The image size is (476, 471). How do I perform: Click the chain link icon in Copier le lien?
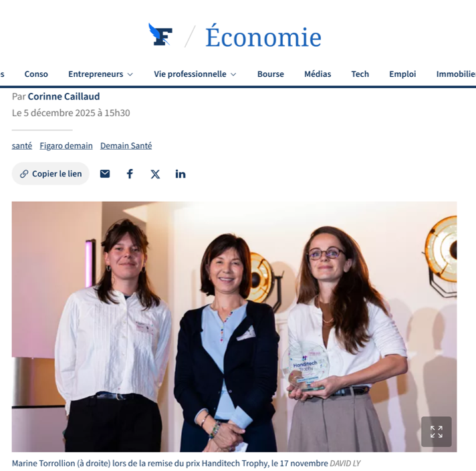tap(24, 174)
